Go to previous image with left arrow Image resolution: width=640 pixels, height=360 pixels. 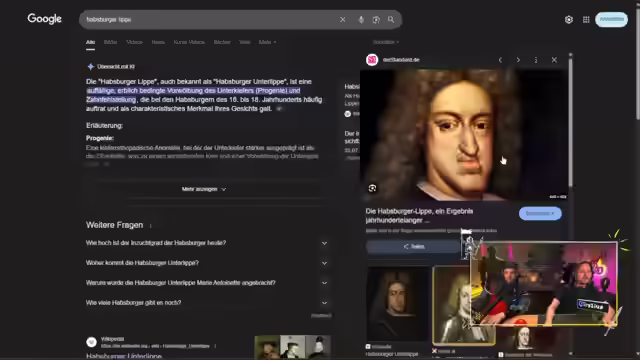click(500, 60)
